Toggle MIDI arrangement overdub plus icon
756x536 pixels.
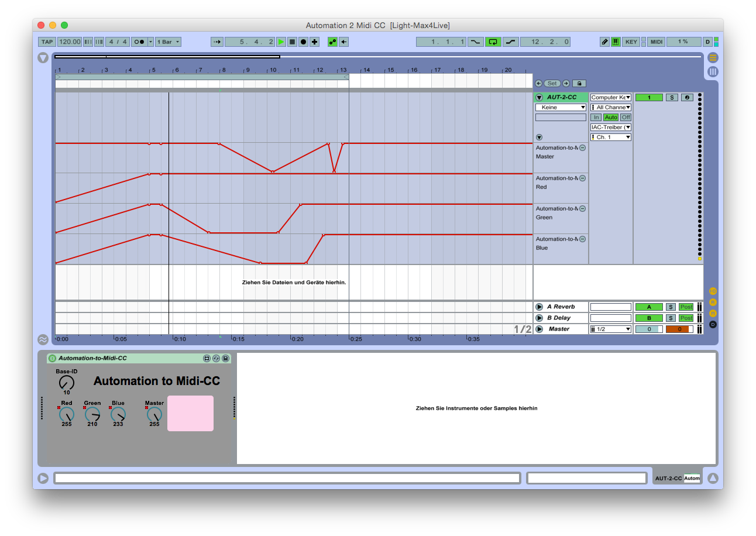coord(314,42)
